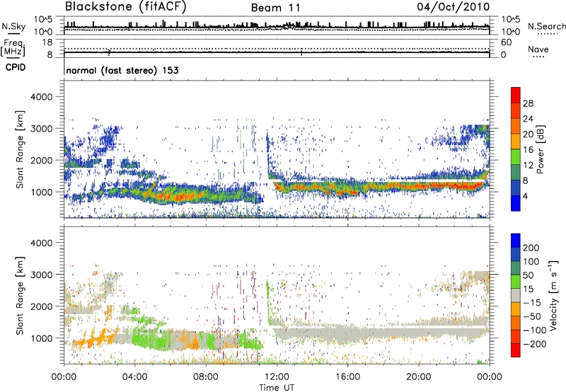The height and width of the screenshot is (392, 566).
Task: Click the '04:00' time axis tick label
Action: point(134,377)
